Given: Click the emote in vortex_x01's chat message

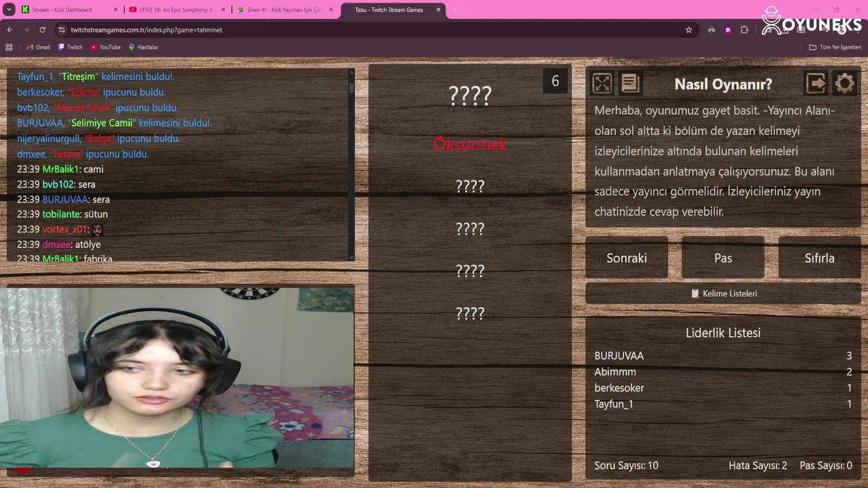Looking at the screenshot, I should point(97,230).
